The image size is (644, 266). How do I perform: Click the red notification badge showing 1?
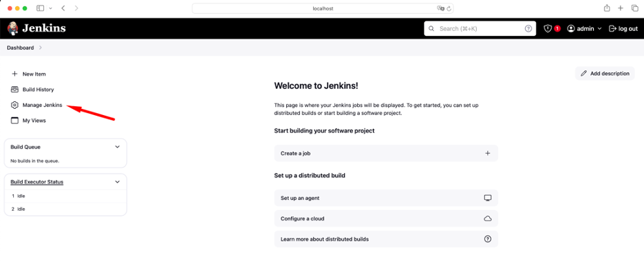coord(557,28)
